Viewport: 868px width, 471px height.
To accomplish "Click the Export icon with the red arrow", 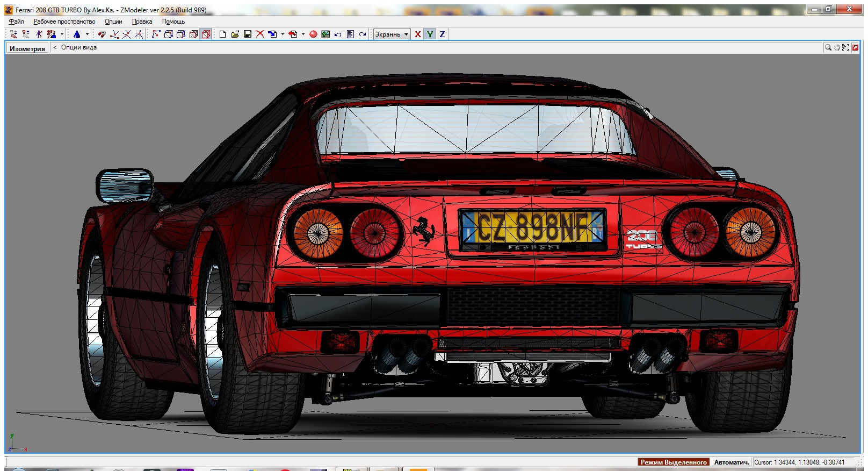I will 293,34.
